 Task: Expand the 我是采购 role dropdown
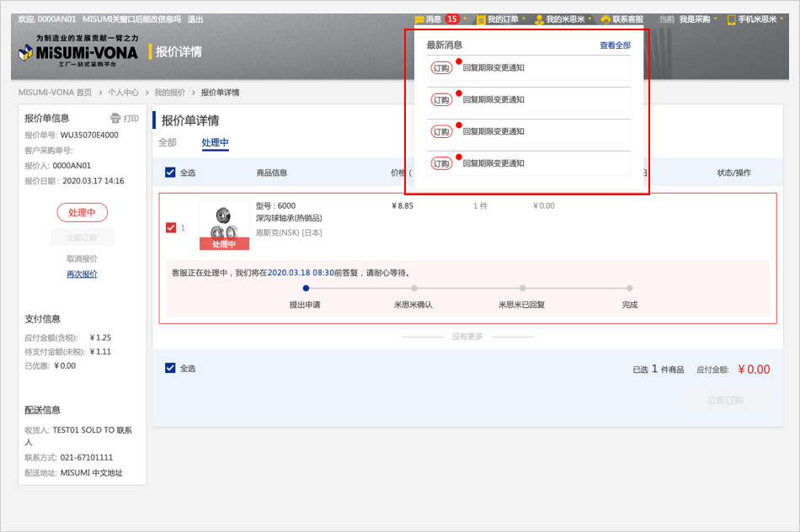(715, 19)
